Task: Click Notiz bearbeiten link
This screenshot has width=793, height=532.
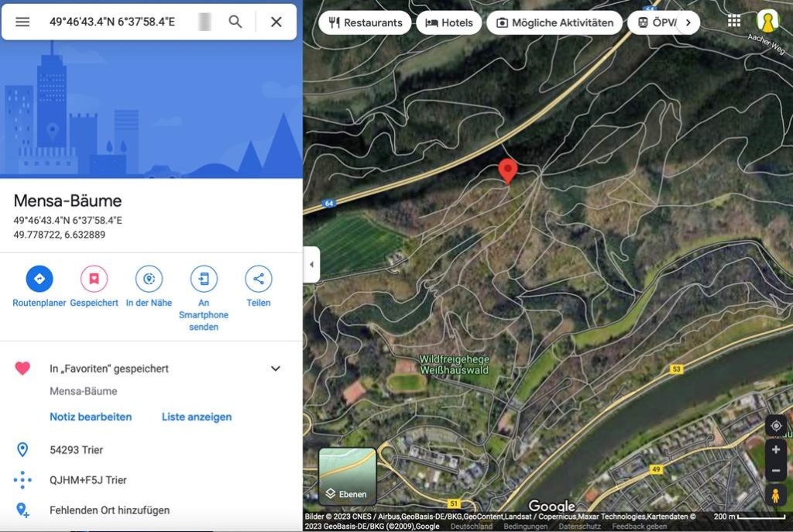Action: click(x=91, y=417)
